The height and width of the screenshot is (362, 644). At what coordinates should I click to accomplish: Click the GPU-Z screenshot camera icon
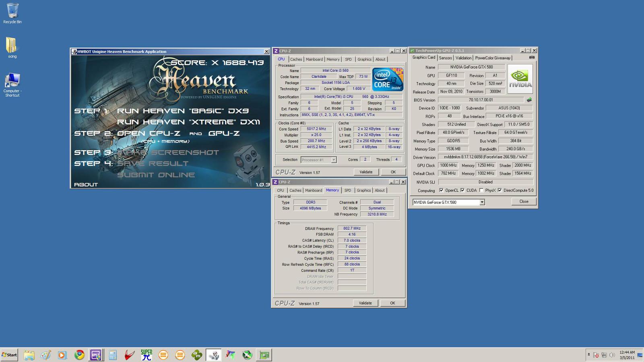click(x=532, y=58)
